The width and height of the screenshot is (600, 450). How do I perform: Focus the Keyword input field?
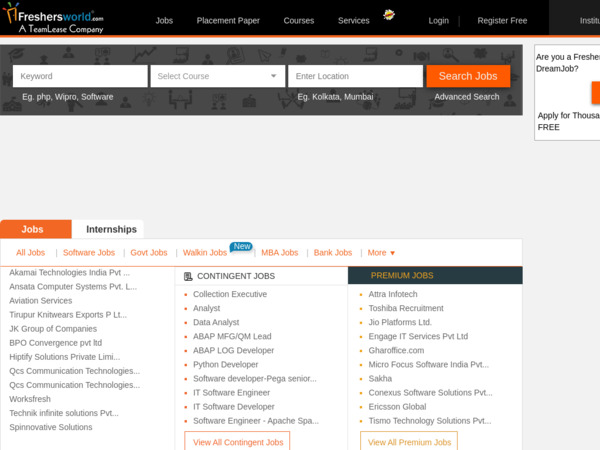pyautogui.click(x=80, y=76)
